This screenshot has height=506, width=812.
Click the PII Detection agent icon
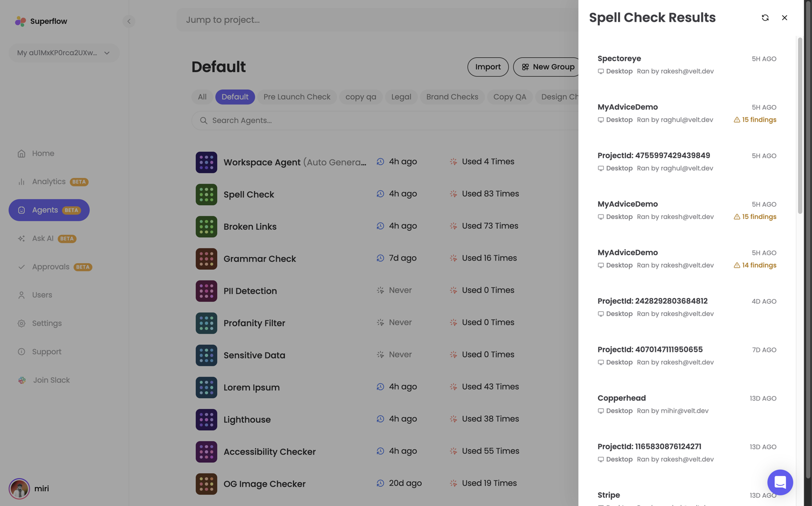[x=207, y=291]
